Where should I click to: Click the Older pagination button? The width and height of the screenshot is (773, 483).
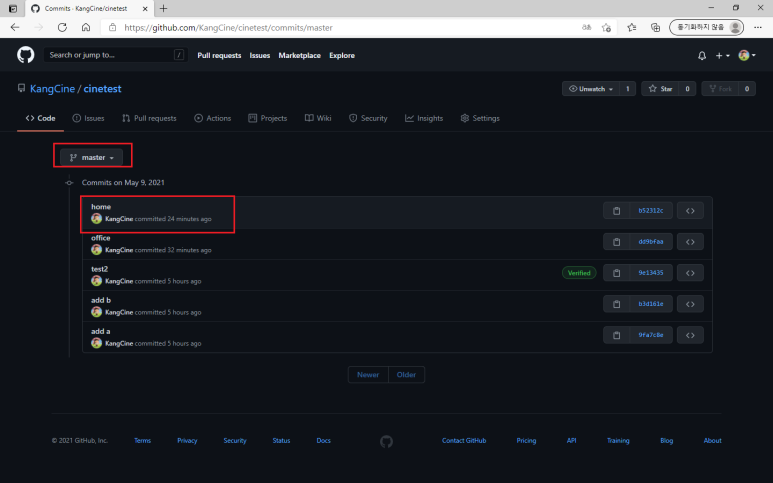[x=406, y=375]
